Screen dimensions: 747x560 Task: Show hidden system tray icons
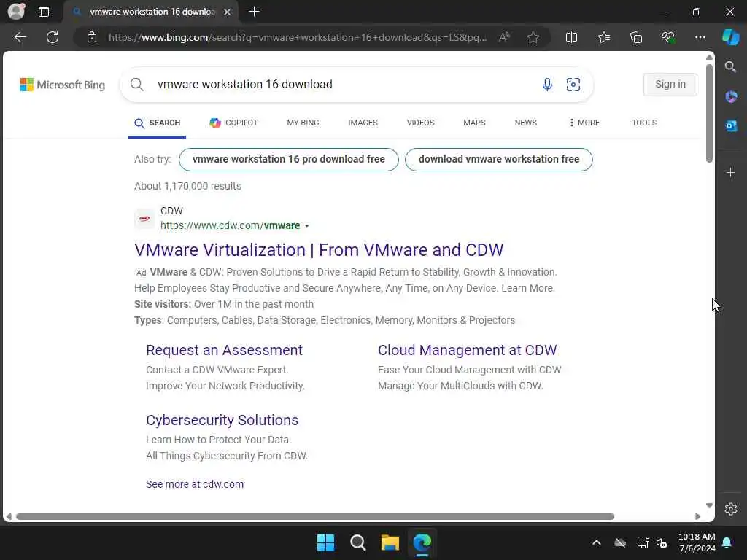click(x=597, y=542)
